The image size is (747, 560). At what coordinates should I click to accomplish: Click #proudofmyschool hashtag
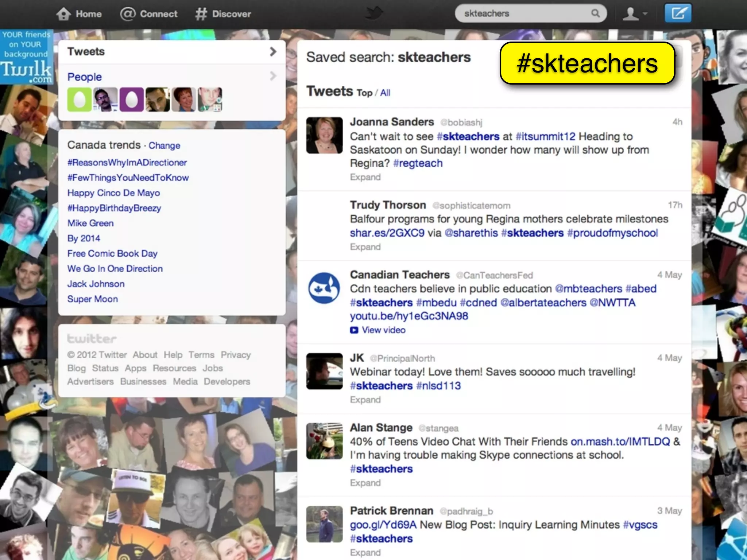click(x=612, y=233)
